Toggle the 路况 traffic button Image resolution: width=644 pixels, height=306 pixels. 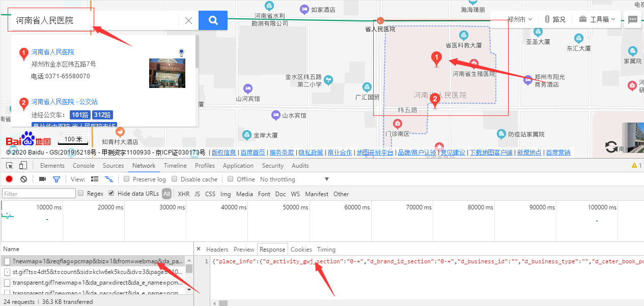click(554, 19)
